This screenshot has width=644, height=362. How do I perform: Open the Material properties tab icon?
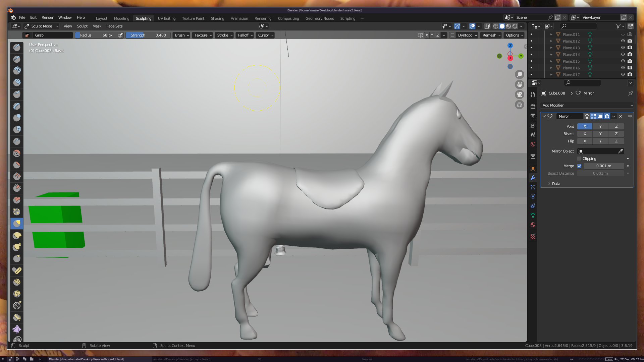click(x=533, y=225)
